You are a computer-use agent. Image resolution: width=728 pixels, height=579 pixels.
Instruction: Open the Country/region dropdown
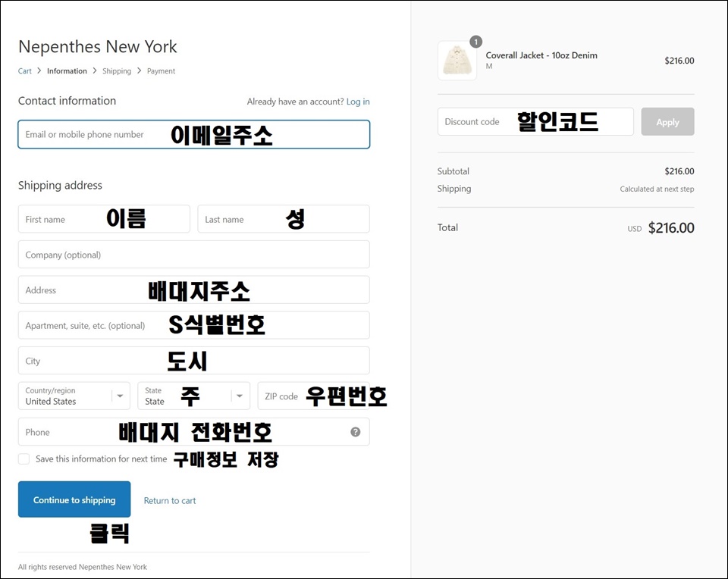click(74, 396)
